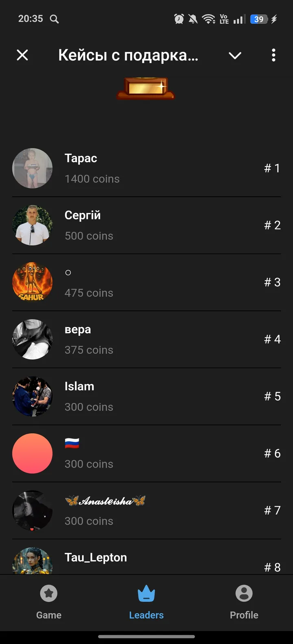Expand the title dropdown chevron

click(x=235, y=55)
